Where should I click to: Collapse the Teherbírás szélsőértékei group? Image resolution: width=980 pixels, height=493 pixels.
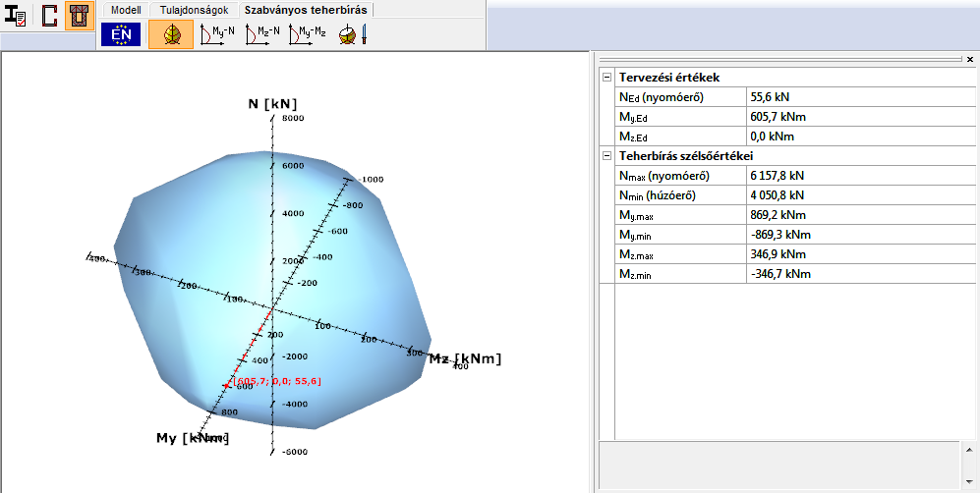pyautogui.click(x=606, y=155)
